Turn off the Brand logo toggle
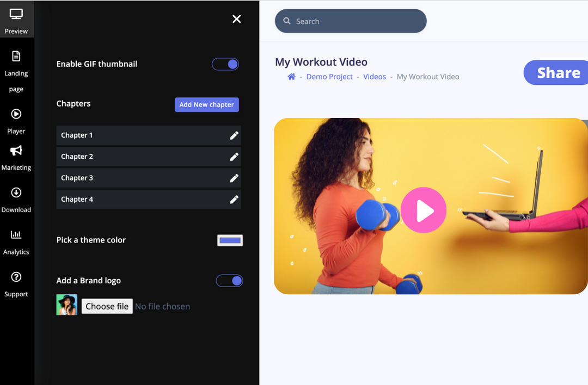 coord(229,281)
